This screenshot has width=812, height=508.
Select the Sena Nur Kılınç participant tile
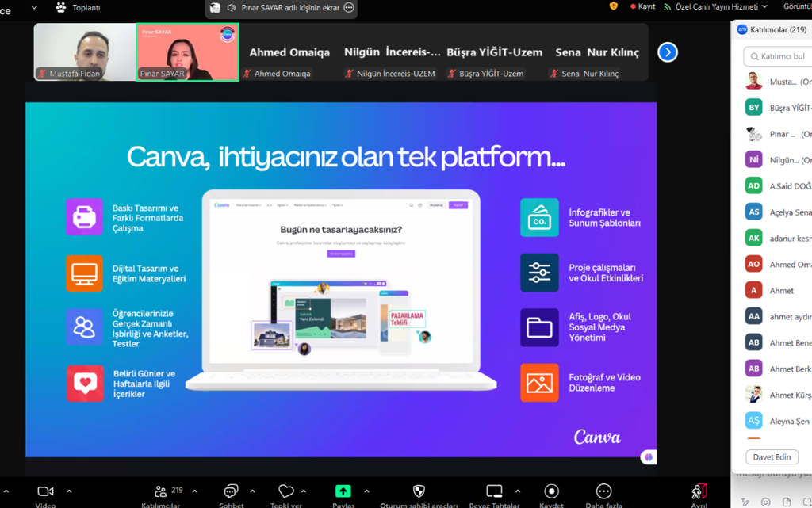pyautogui.click(x=597, y=52)
